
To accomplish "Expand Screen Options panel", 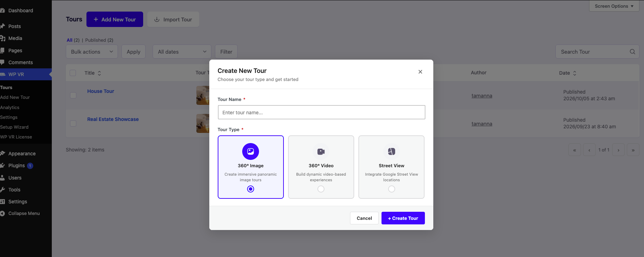I will point(614,6).
